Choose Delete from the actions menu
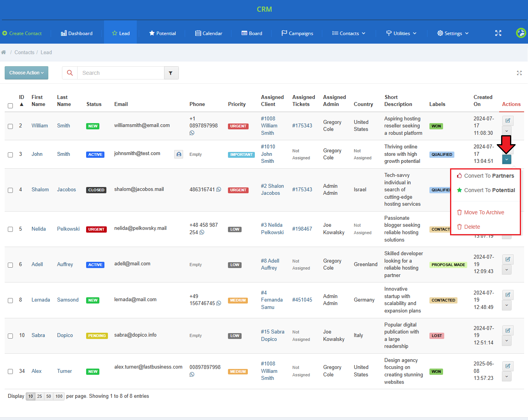 468,227
